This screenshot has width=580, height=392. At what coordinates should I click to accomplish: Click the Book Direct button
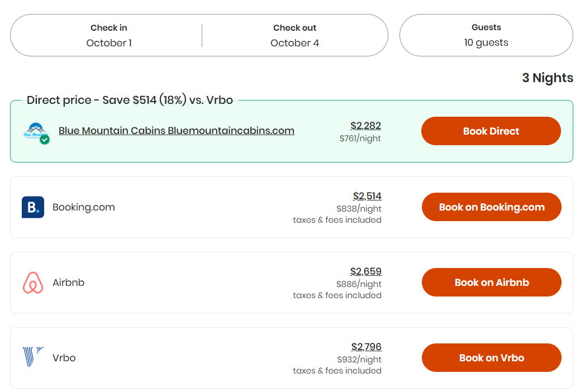[491, 131]
